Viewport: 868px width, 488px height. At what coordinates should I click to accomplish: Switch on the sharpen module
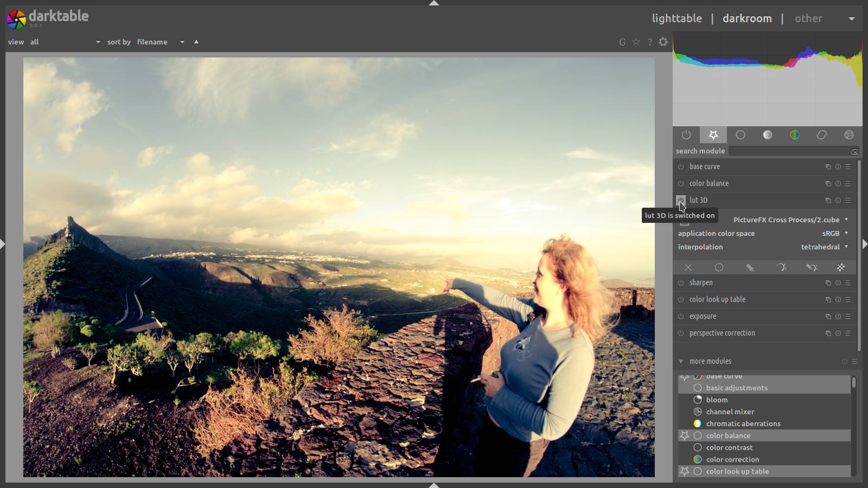pos(681,283)
